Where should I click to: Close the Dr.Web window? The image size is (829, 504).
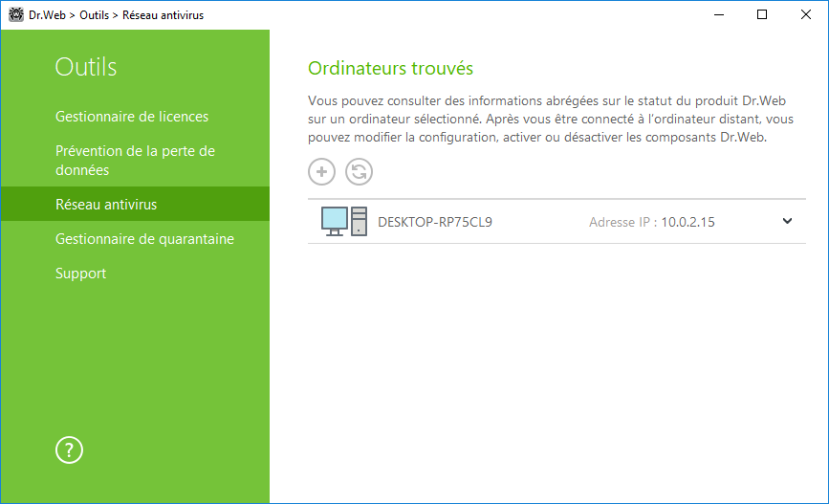[806, 14]
